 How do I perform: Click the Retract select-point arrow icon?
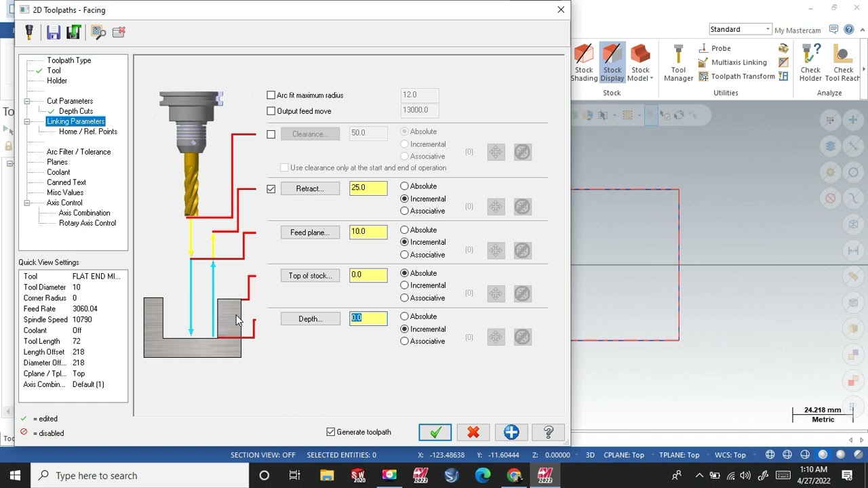coord(496,206)
